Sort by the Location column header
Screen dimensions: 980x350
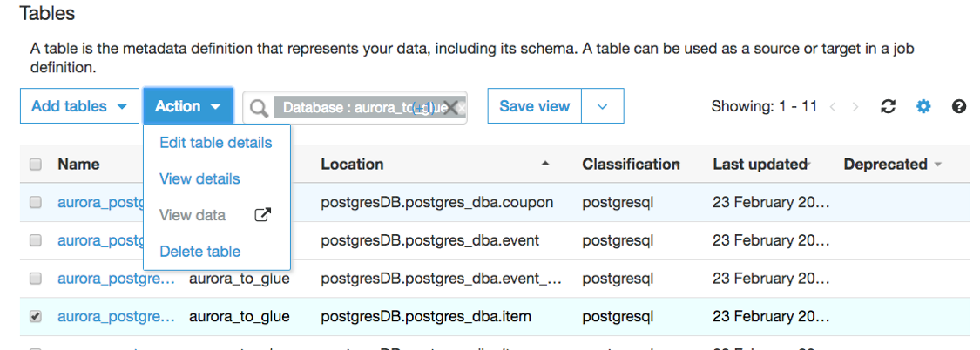coord(352,164)
